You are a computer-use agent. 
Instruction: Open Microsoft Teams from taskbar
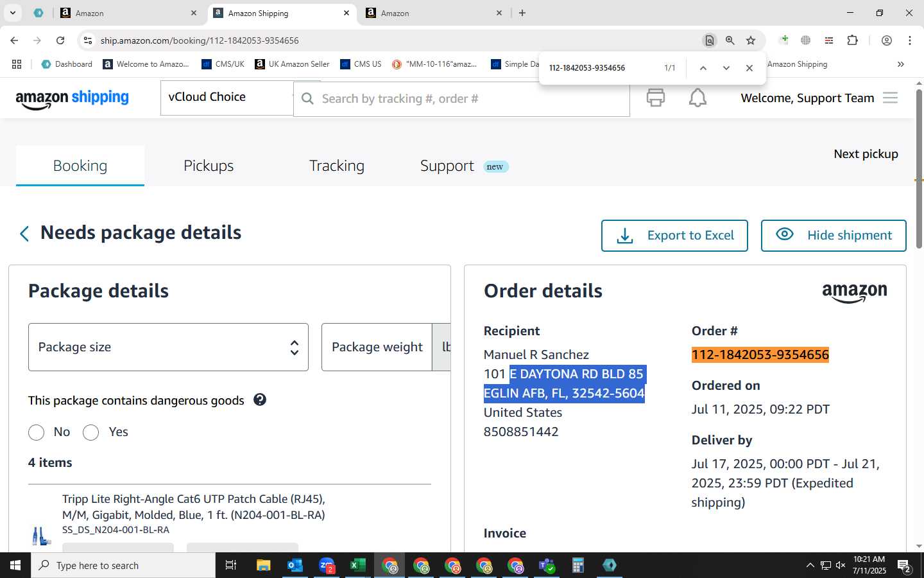pyautogui.click(x=547, y=565)
